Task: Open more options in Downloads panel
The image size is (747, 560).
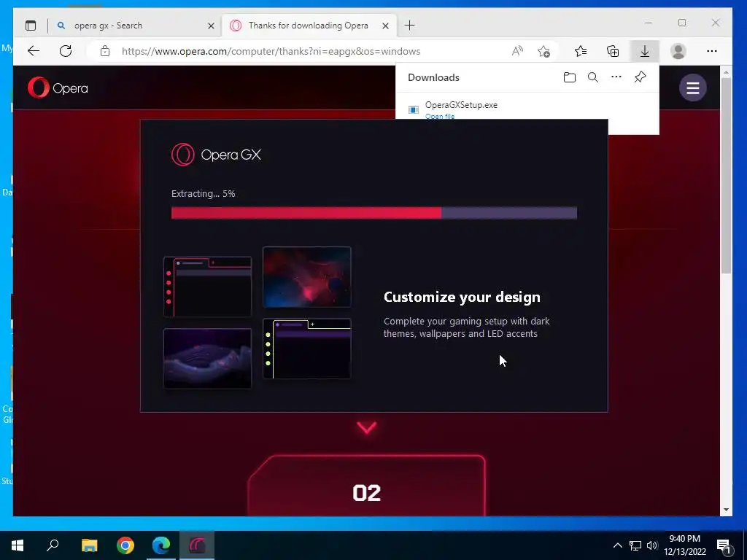Action: pyautogui.click(x=616, y=77)
